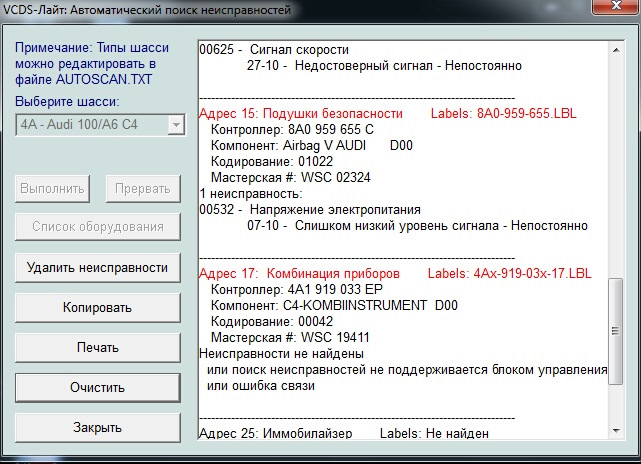Click line 1 неисправность:
641x464 pixels.
[251, 193]
